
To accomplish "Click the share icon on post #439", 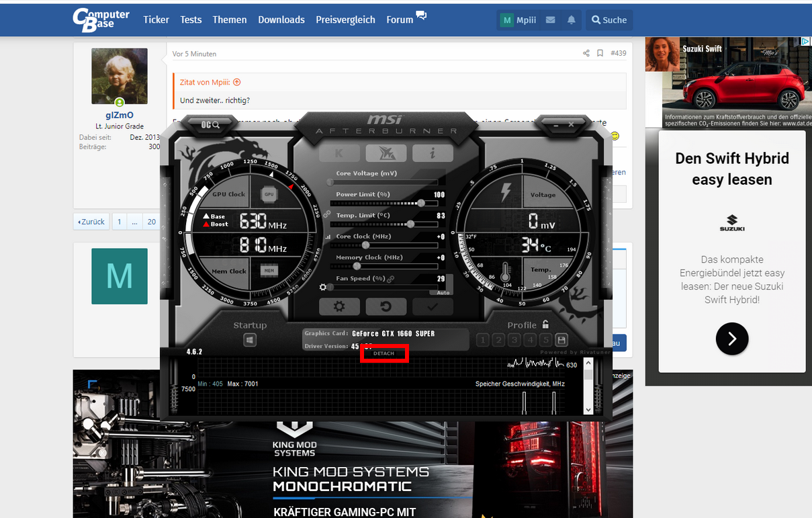I will [x=586, y=53].
